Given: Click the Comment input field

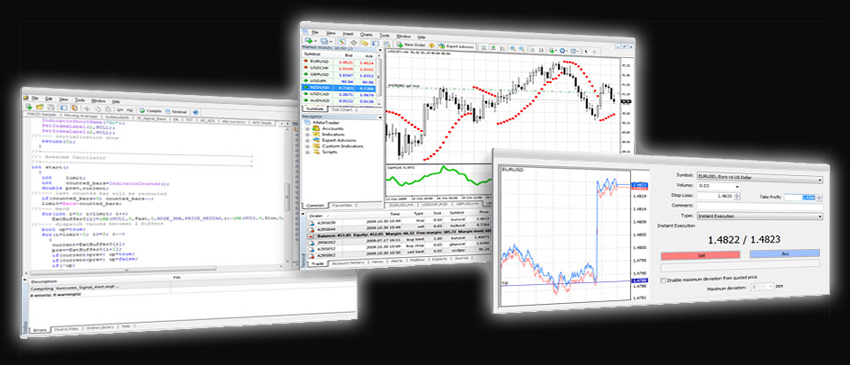Looking at the screenshot, I should coord(760,207).
